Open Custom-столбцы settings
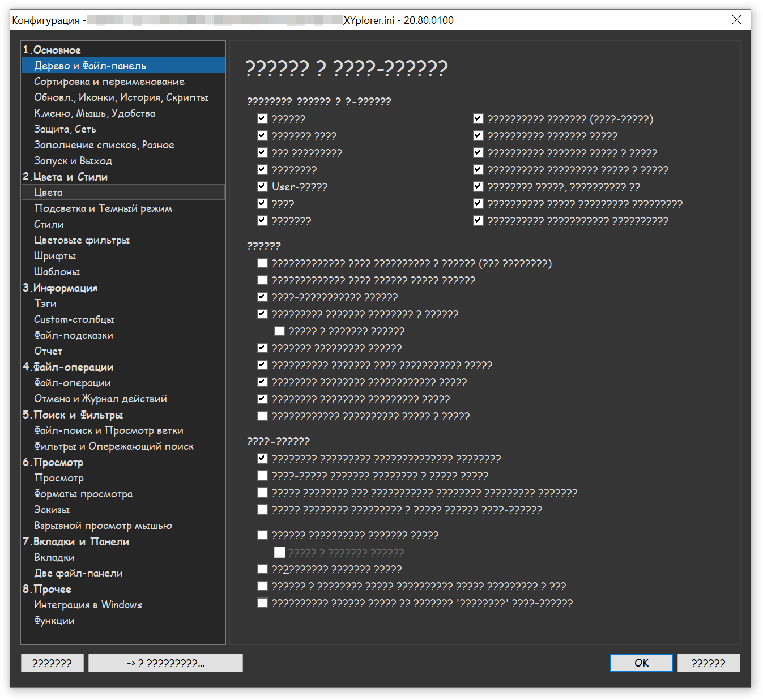Viewport: 763px width, 700px height. [74, 319]
